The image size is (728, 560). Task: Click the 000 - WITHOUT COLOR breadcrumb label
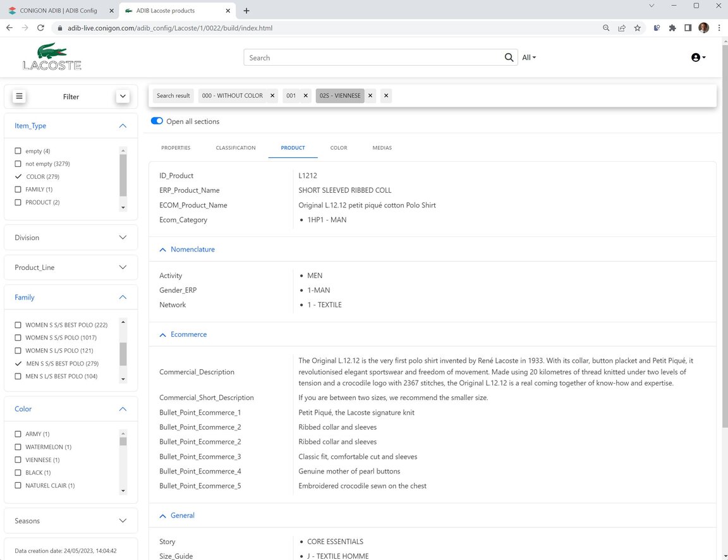232,95
